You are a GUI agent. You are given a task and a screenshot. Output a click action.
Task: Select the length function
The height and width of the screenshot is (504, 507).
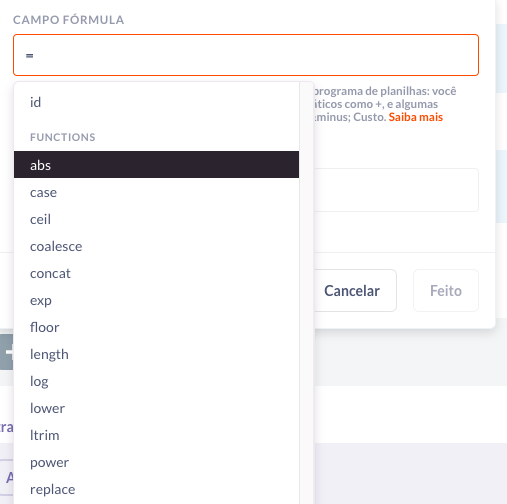pyautogui.click(x=156, y=354)
